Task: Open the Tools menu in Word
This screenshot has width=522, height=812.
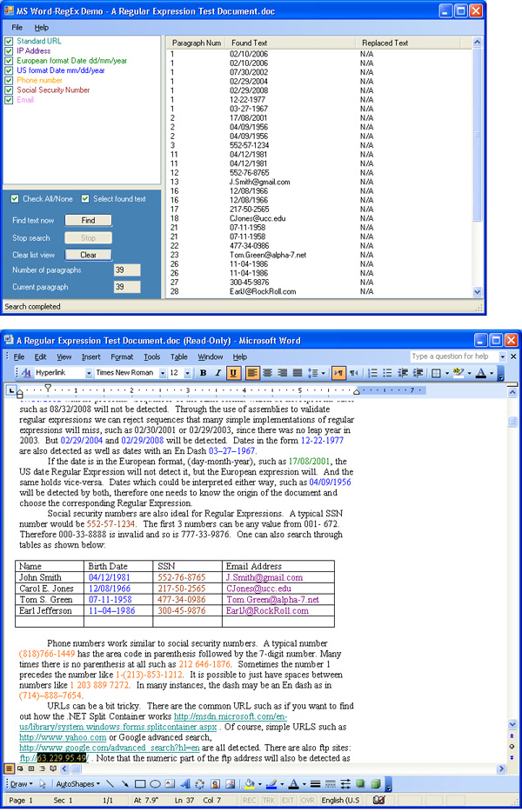Action: tap(152, 356)
